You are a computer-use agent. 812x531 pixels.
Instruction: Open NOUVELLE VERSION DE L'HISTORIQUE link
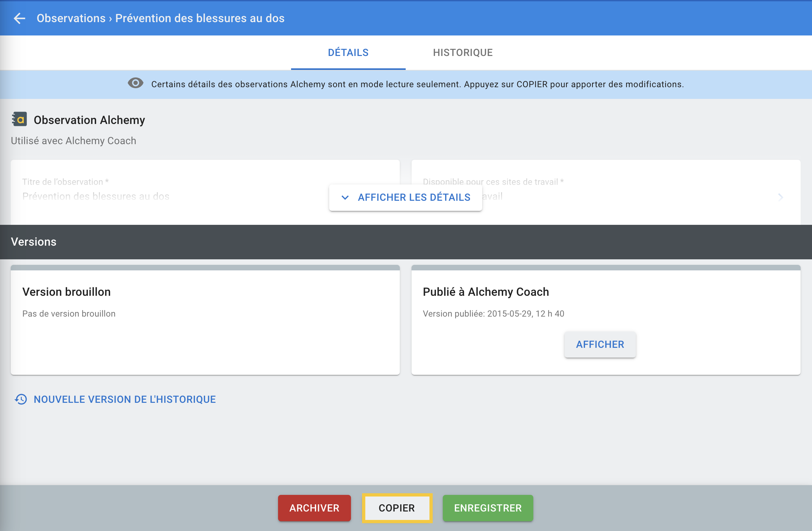point(124,399)
